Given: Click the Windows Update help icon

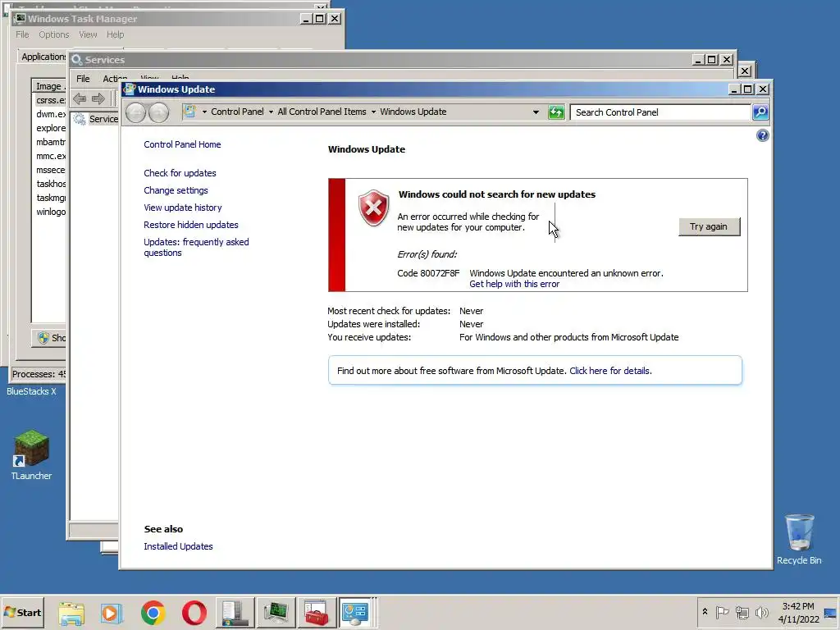Looking at the screenshot, I should [x=762, y=135].
